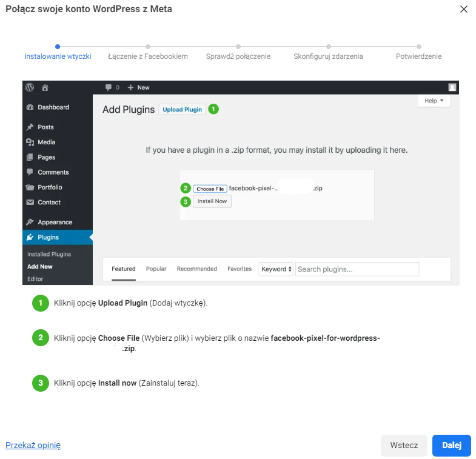
Task: Click the home icon in admin bar
Action: (45, 87)
